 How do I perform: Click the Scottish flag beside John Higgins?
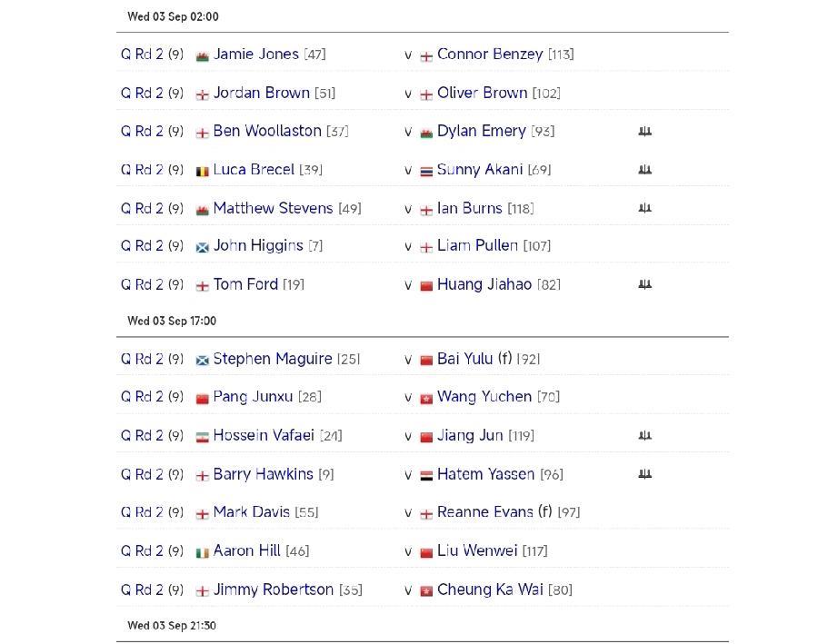(203, 247)
